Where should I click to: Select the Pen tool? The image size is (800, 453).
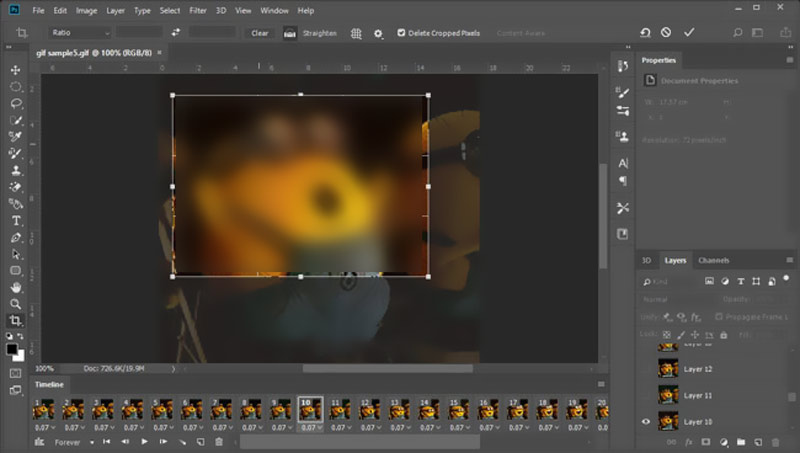(x=15, y=237)
